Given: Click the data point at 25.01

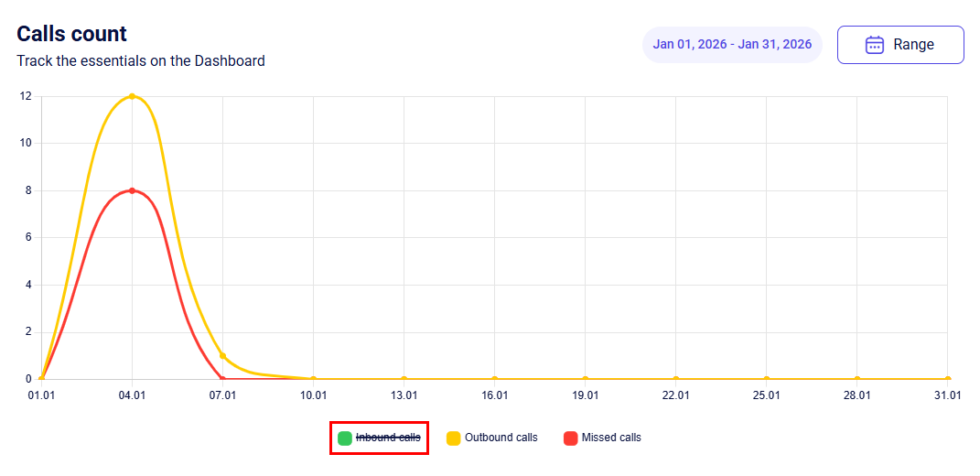Looking at the screenshot, I should pyautogui.click(x=766, y=379).
